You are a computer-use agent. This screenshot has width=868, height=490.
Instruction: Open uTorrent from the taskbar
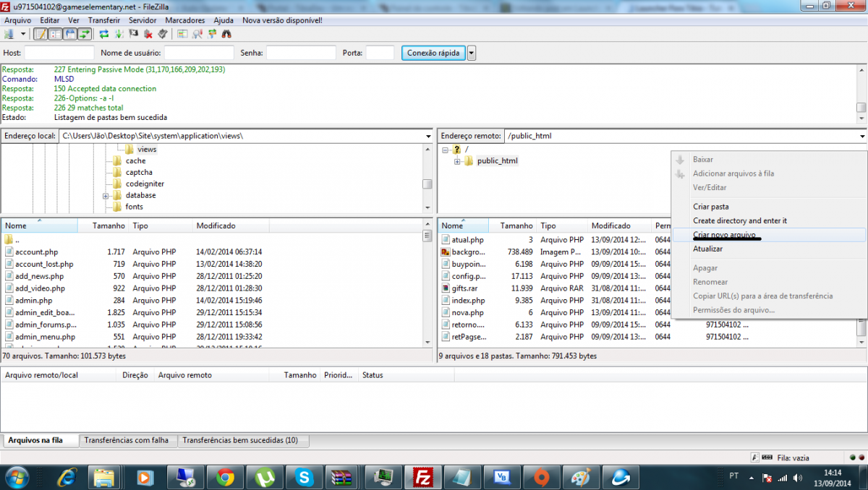(265, 477)
